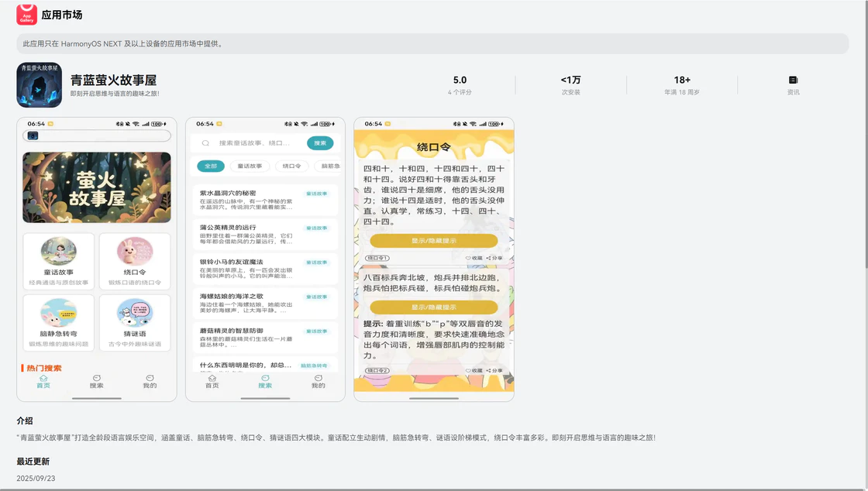Click the 首页 tab icon in first screenshot
This screenshot has height=491, width=868.
tap(43, 378)
